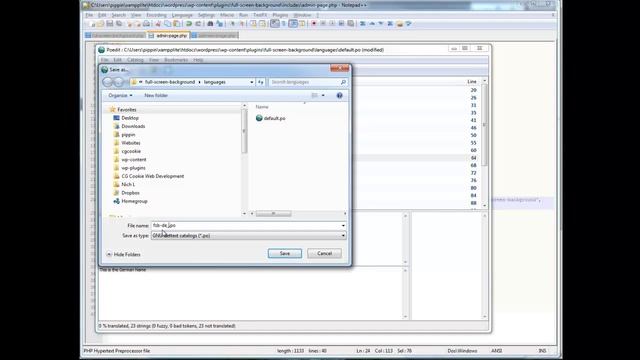Open Poedit Catalog menu

coord(135,60)
